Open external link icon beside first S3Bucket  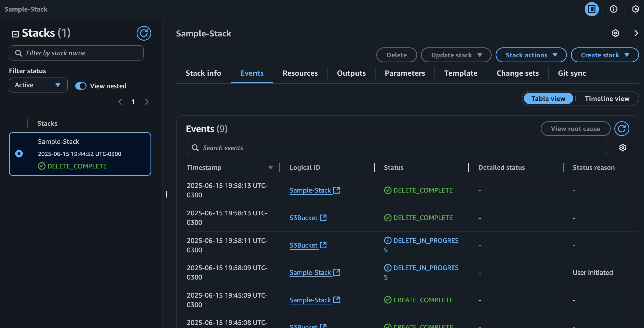point(323,218)
